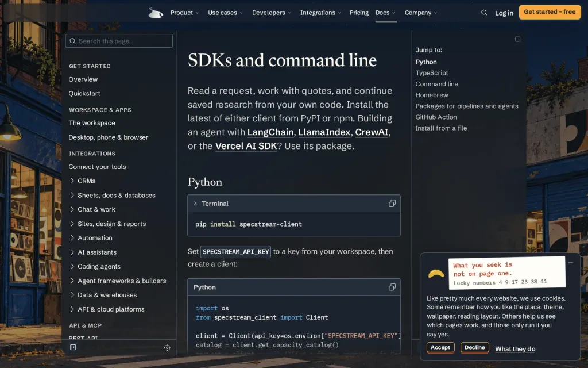Jump to the TypeScript section
Screen dimensions: 588x368
coord(431,73)
